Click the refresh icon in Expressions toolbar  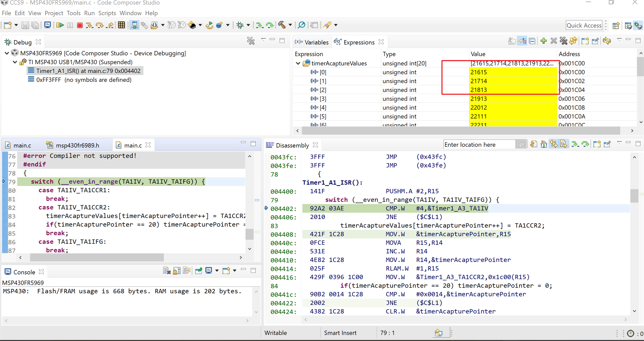click(607, 41)
